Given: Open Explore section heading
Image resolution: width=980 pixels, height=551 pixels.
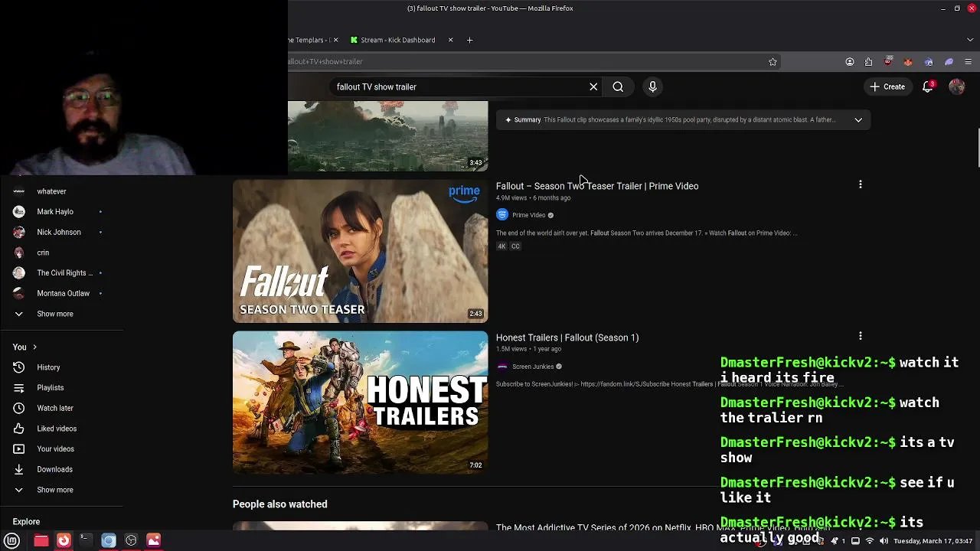Looking at the screenshot, I should point(26,522).
